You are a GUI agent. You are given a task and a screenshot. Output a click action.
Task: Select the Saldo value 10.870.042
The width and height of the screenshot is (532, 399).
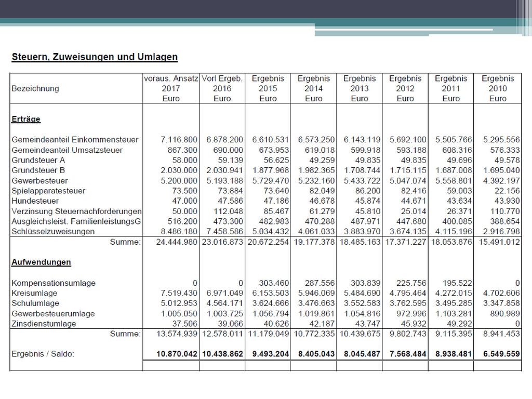tap(177, 354)
